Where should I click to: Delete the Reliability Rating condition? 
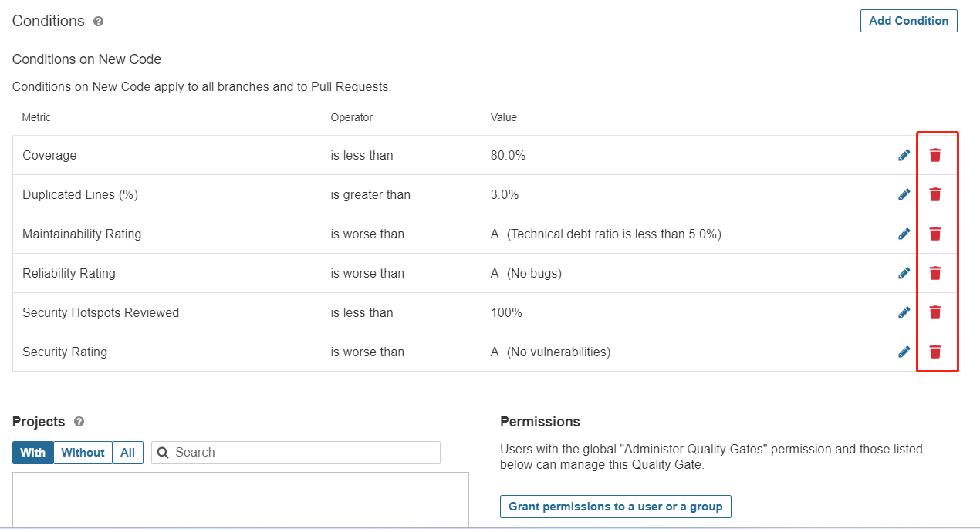[935, 273]
